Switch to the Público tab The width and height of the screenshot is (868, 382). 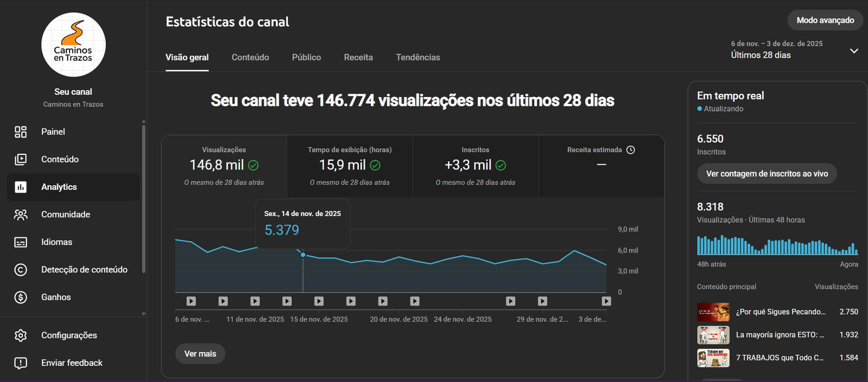pyautogui.click(x=307, y=57)
